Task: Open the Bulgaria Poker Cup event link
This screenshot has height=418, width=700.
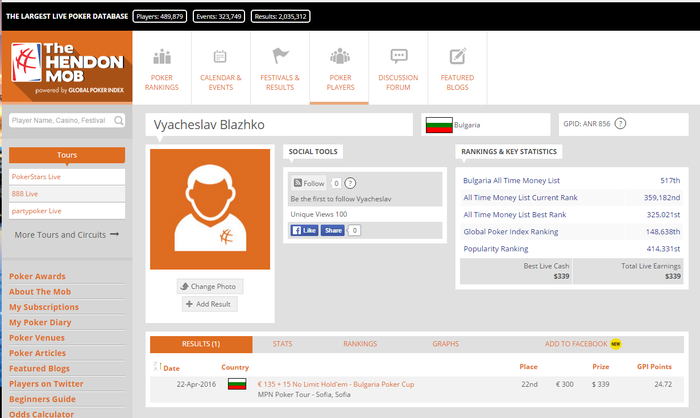Action: [x=336, y=384]
